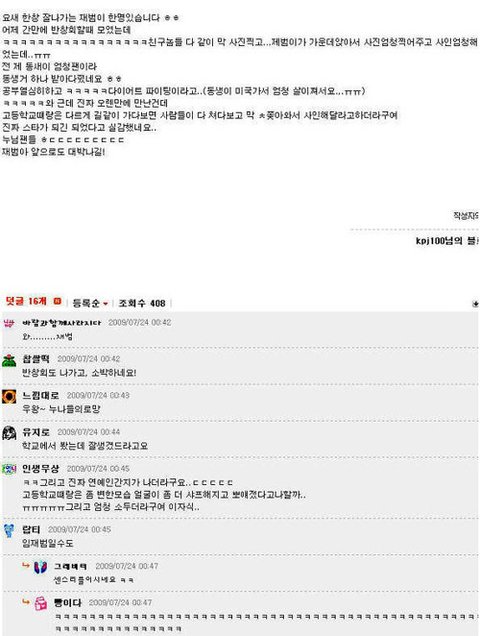Viewport: 480px width, 636px height.
Task: Click the pink bag avatar of 뽕이다
Action: coord(41,604)
